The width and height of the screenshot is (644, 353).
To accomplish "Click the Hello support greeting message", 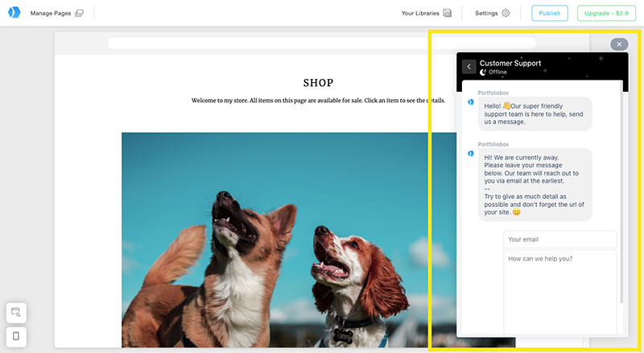I will tap(535, 114).
